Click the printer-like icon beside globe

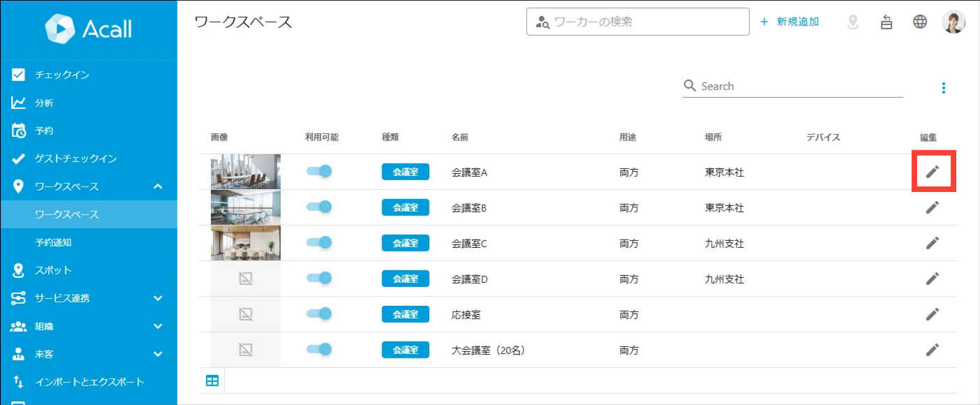[886, 22]
